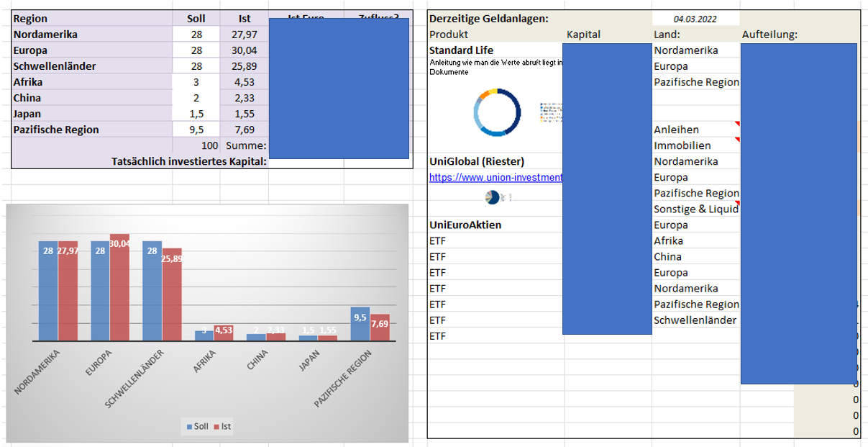This screenshot has height=447, width=868.
Task: Click the Pazifische Region Soll bar
Action: click(x=360, y=324)
